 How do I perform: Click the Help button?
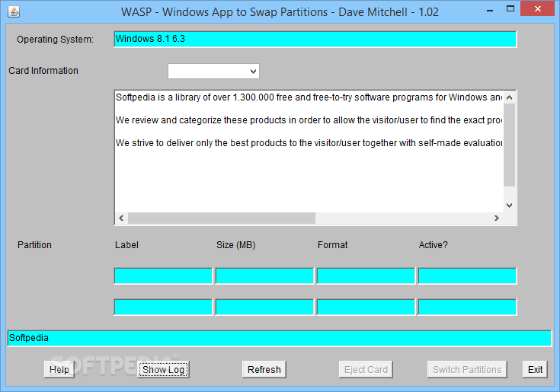pyautogui.click(x=59, y=369)
